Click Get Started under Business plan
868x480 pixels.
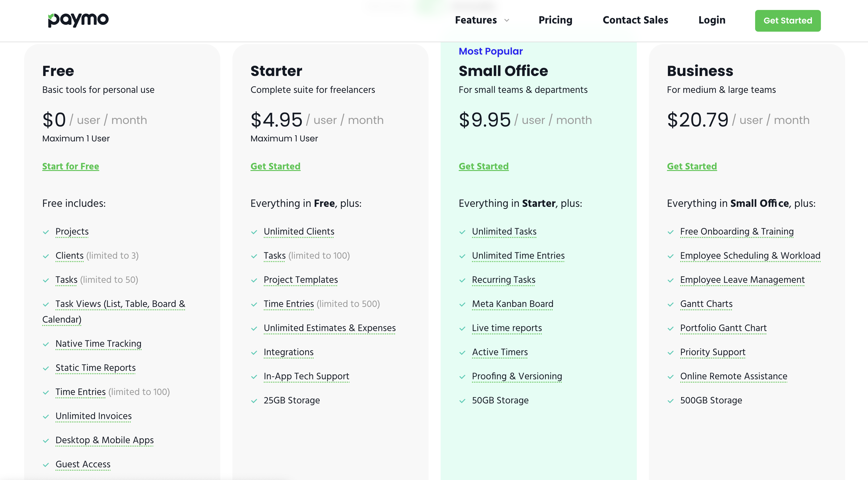(x=691, y=166)
